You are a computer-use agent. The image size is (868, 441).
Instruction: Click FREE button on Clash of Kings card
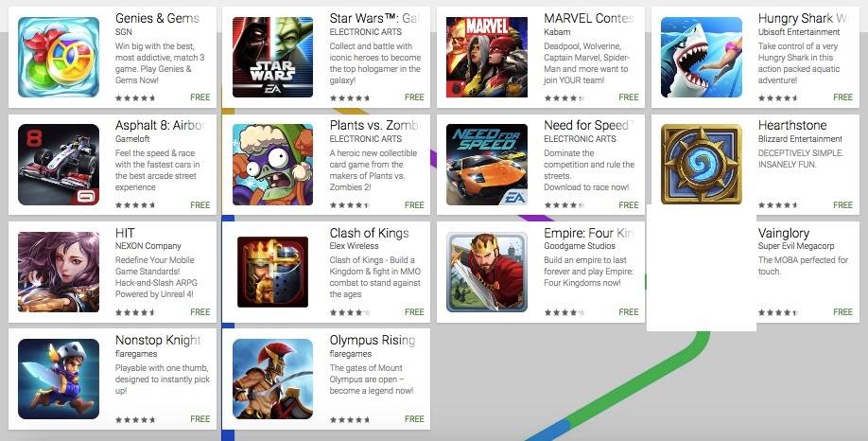point(414,312)
